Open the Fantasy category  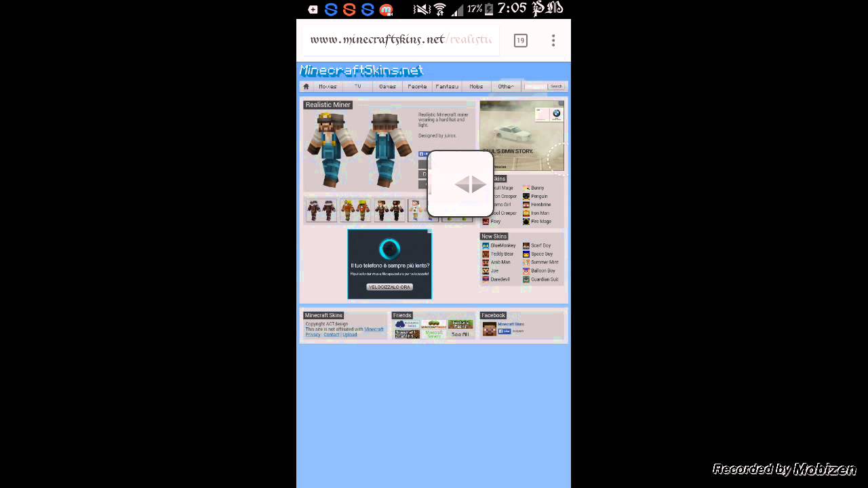[447, 87]
